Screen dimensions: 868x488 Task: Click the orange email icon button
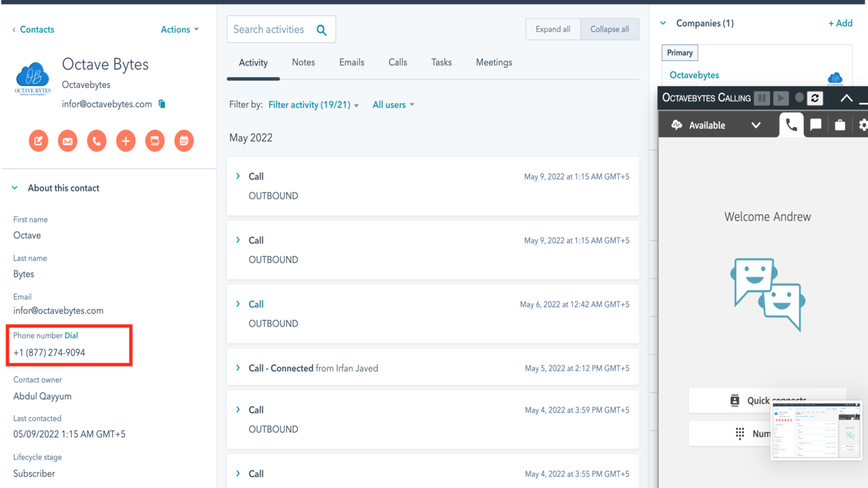68,141
